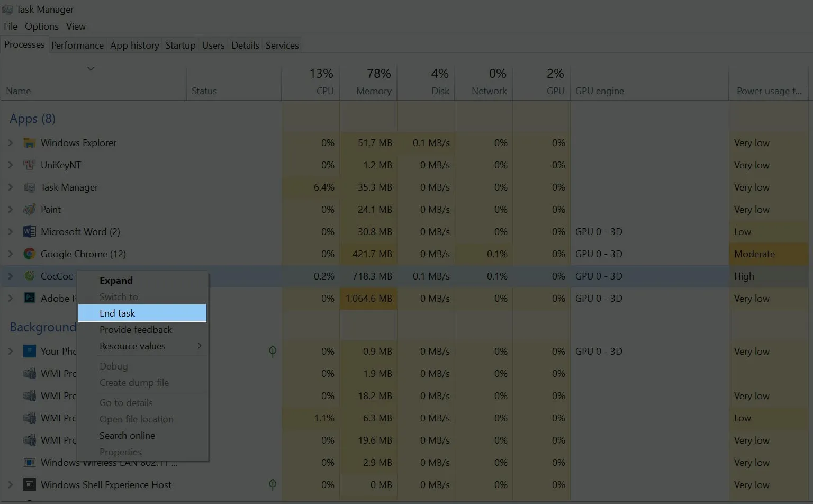Image resolution: width=813 pixels, height=504 pixels.
Task: Click the Your Phone process icon
Action: tap(30, 352)
